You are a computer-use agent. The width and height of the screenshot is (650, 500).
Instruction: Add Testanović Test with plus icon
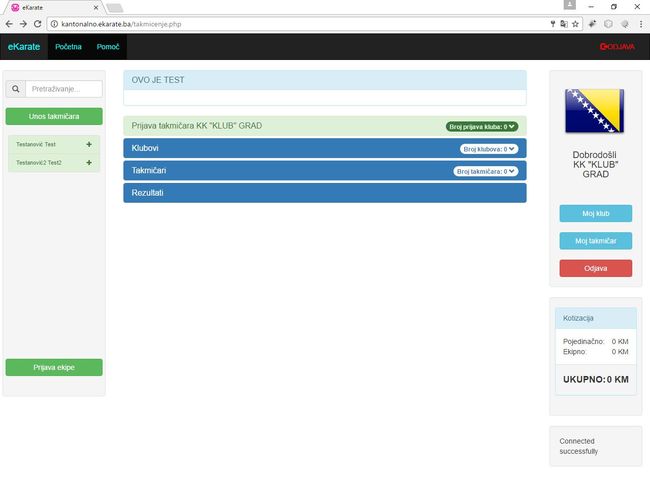click(89, 144)
